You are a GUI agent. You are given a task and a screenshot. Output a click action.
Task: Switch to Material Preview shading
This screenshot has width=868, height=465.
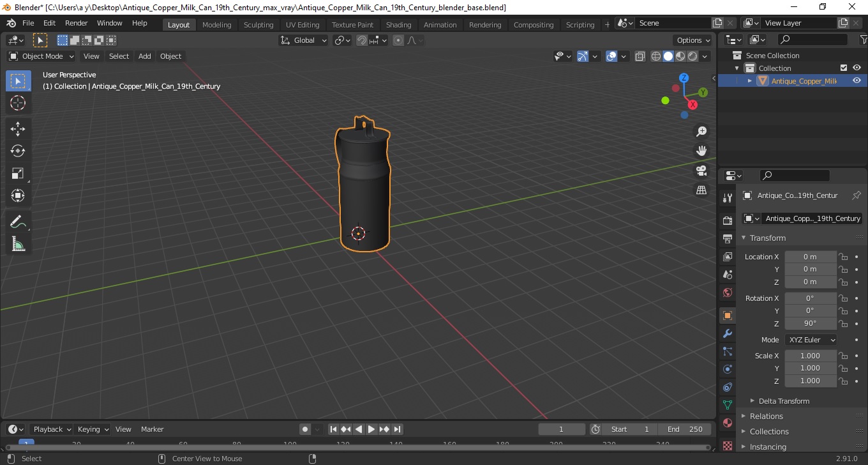point(680,56)
